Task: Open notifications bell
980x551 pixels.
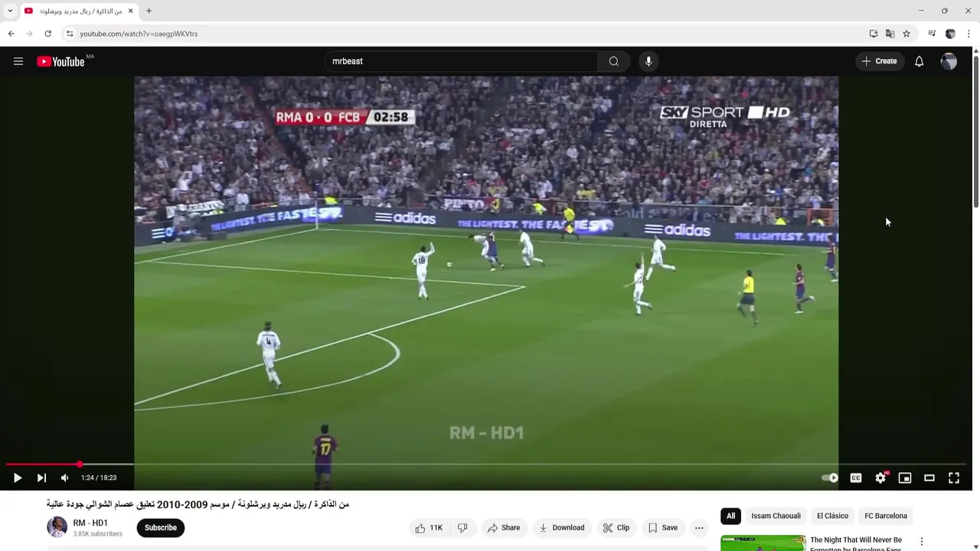Action: coord(920,61)
